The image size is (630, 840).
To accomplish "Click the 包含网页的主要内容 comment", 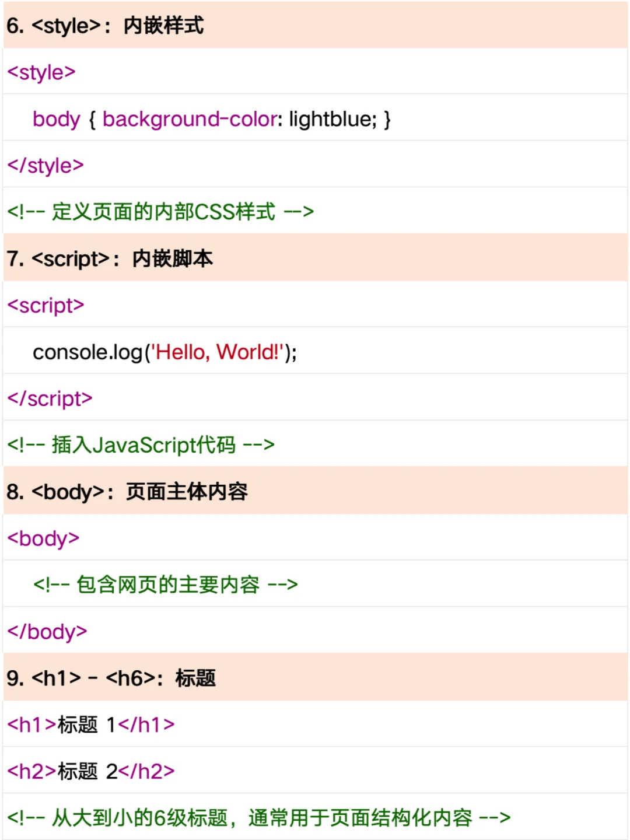I will (165, 584).
